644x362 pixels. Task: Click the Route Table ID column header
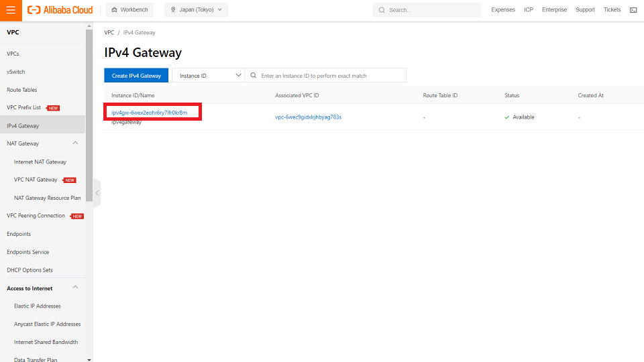pyautogui.click(x=440, y=95)
